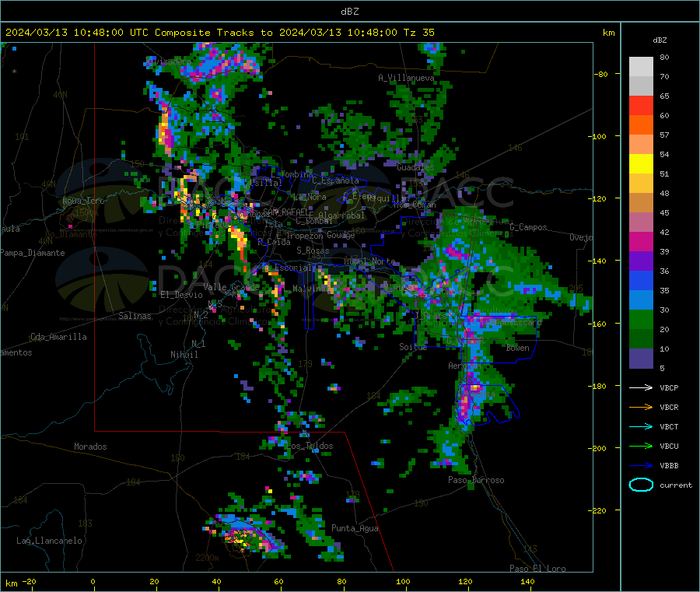Click the blue VBBB arrow legend icon

[x=641, y=466]
